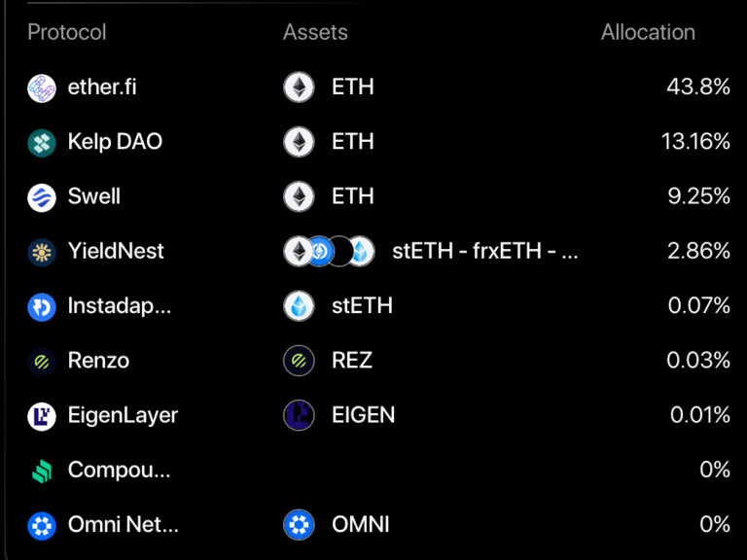
Task: Click the YieldNest sun logo icon
Action: click(42, 251)
